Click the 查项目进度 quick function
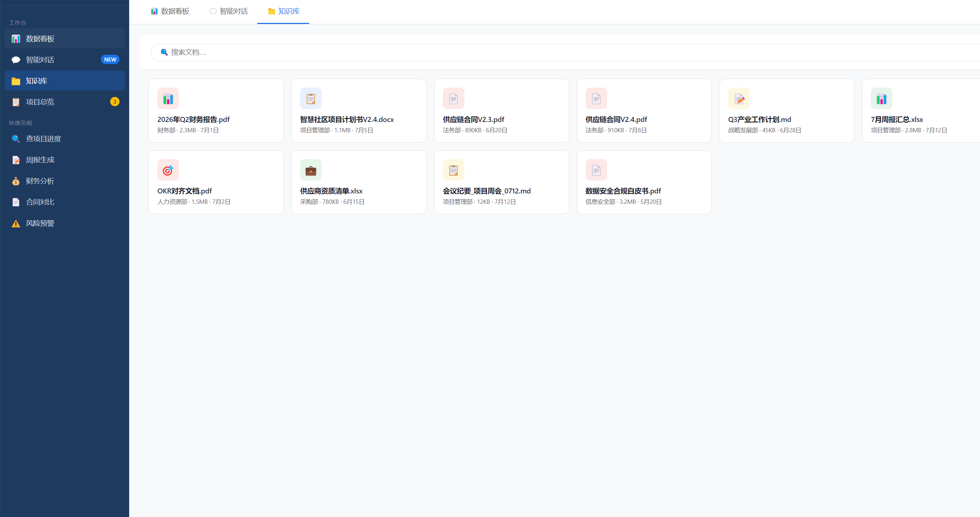Viewport: 980px width, 517px height. click(65, 139)
